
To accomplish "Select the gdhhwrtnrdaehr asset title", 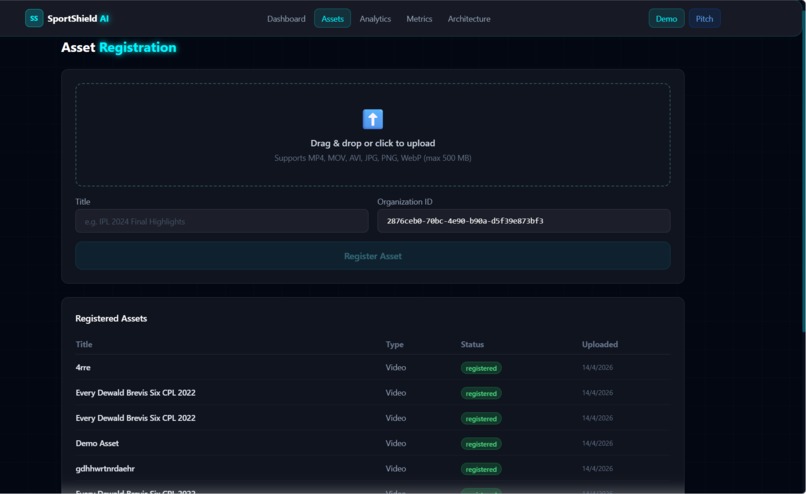I will pos(105,469).
